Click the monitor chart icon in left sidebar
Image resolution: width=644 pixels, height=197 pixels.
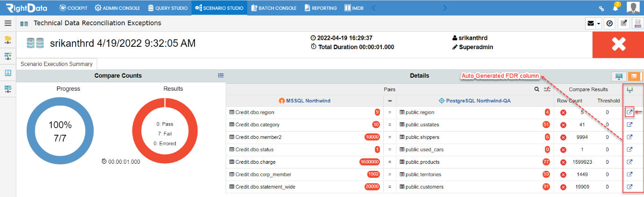pos(8,73)
